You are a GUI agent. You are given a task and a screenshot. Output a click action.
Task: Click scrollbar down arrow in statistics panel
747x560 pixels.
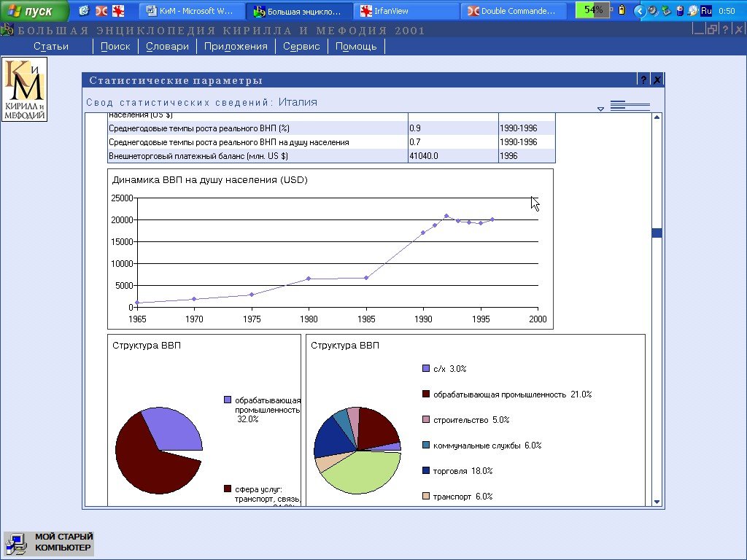657,502
